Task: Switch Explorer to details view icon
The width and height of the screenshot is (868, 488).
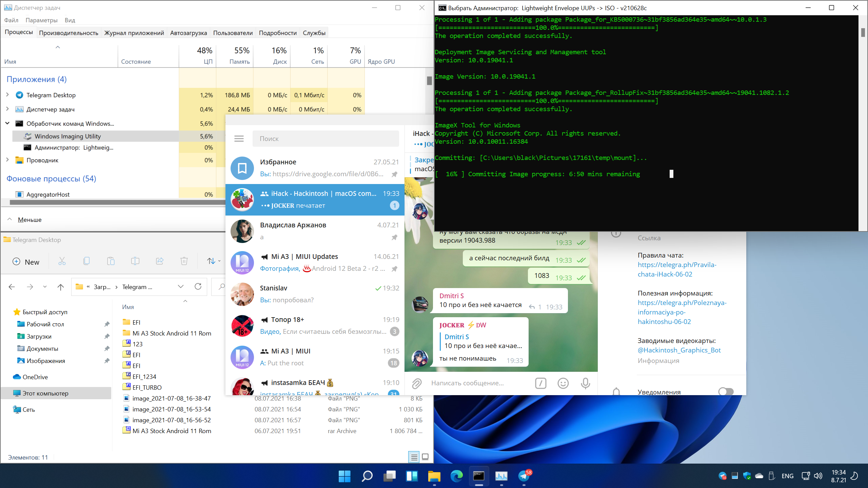Action: 414,457
